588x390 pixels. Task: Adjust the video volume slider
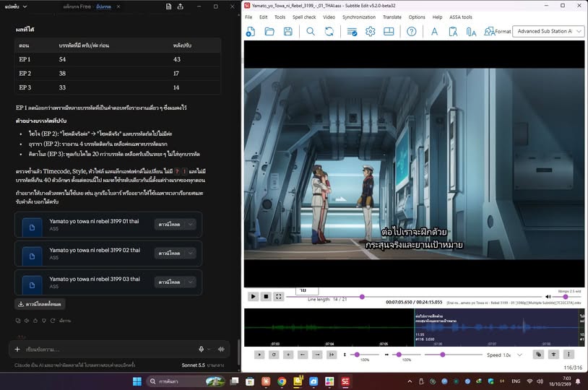[566, 297]
